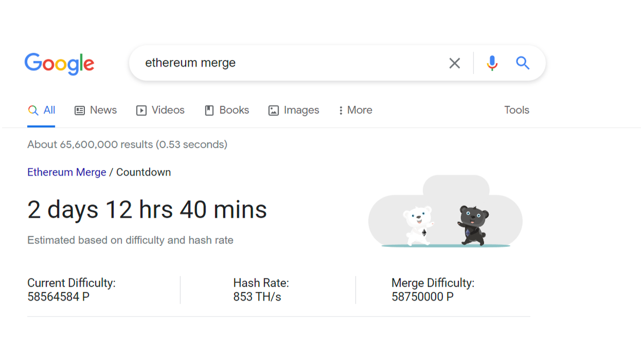
Task: Click the blue magnifying glass search icon
Action: click(x=523, y=63)
